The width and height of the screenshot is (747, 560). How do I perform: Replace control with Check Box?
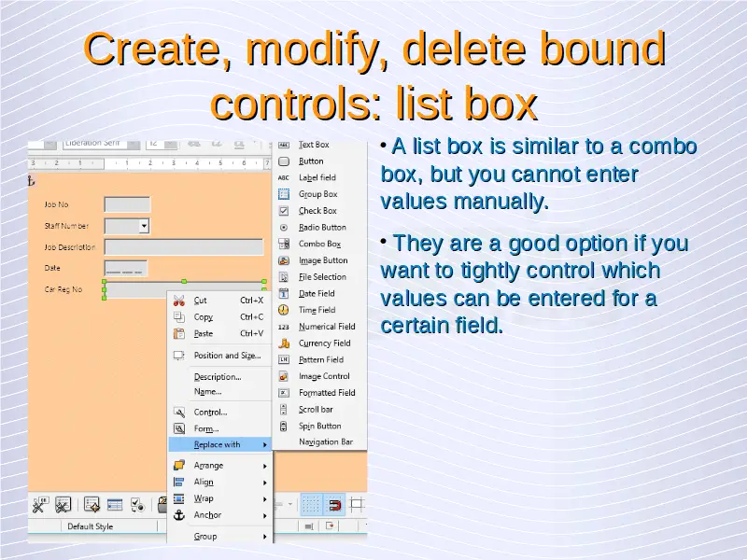[x=319, y=211]
